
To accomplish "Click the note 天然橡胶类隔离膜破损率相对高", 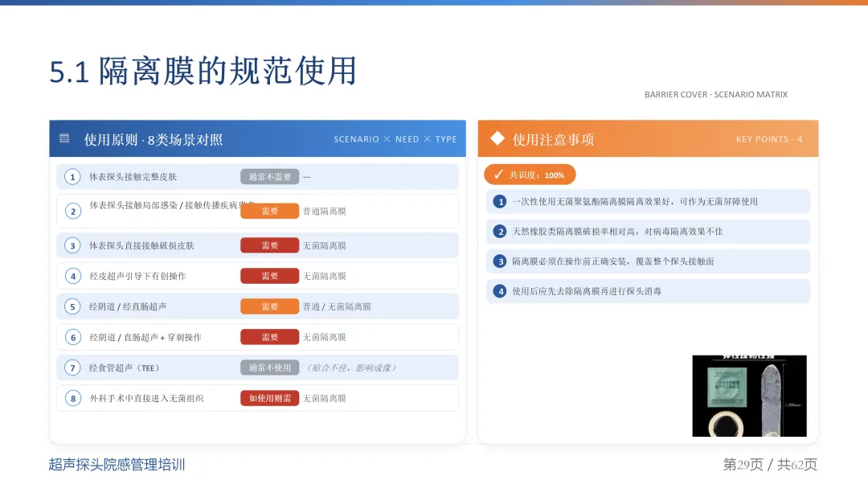I will [617, 232].
